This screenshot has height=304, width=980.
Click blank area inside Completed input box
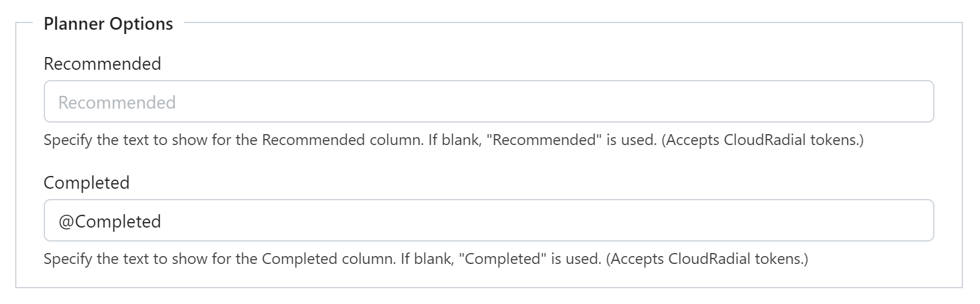pyautogui.click(x=547, y=220)
